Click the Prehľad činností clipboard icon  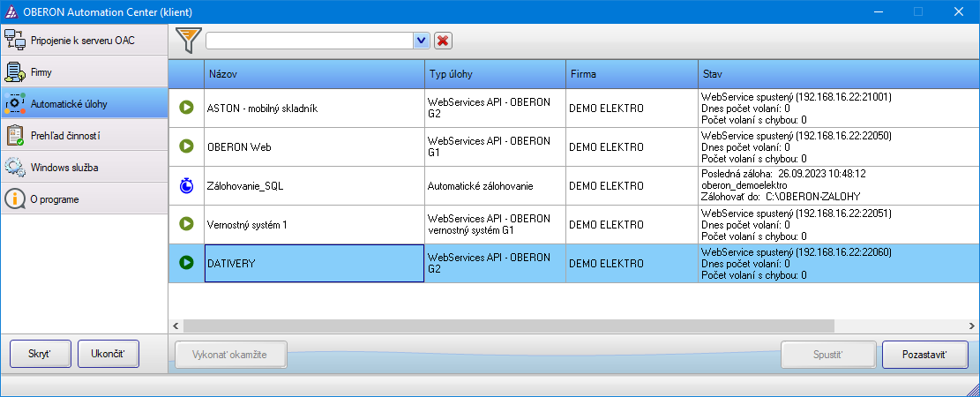click(14, 136)
